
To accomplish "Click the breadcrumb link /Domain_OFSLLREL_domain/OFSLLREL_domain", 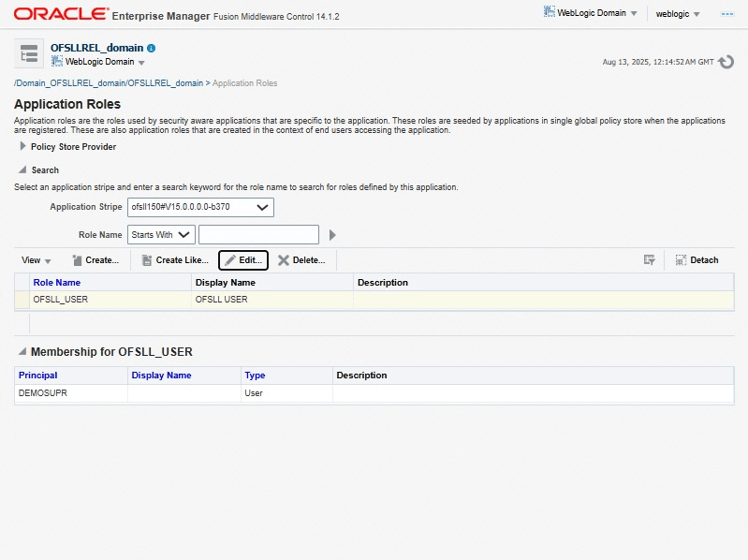I will pyautogui.click(x=109, y=83).
